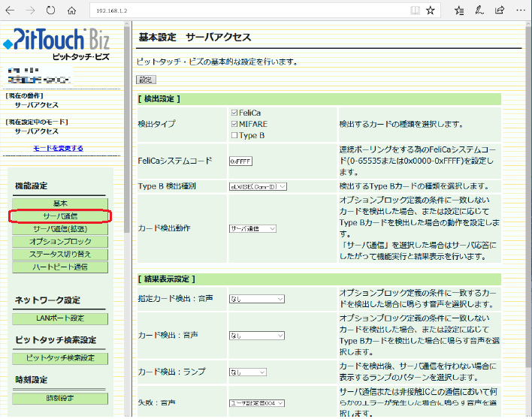This screenshot has height=419, width=532.
Task: Click the ネットワーク設定 sidebar heading
Action: (47, 300)
